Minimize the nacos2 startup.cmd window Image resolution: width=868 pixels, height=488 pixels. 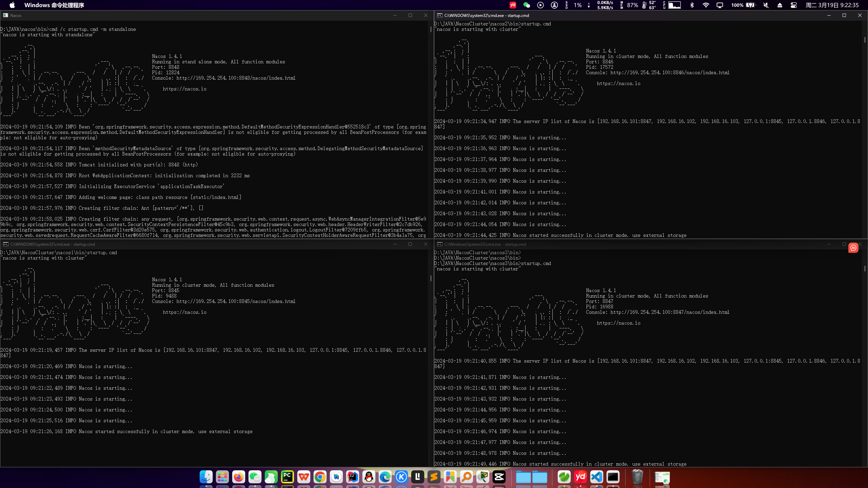tap(829, 15)
